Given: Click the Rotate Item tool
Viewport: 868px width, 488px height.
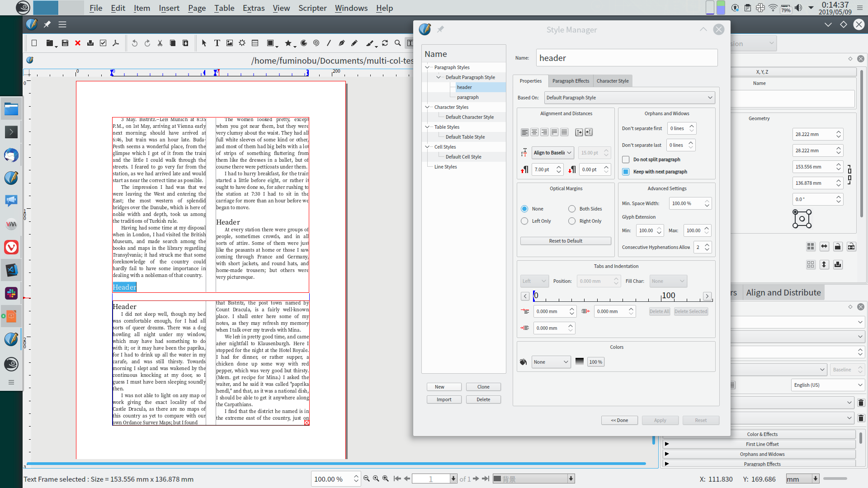Looking at the screenshot, I should (385, 43).
